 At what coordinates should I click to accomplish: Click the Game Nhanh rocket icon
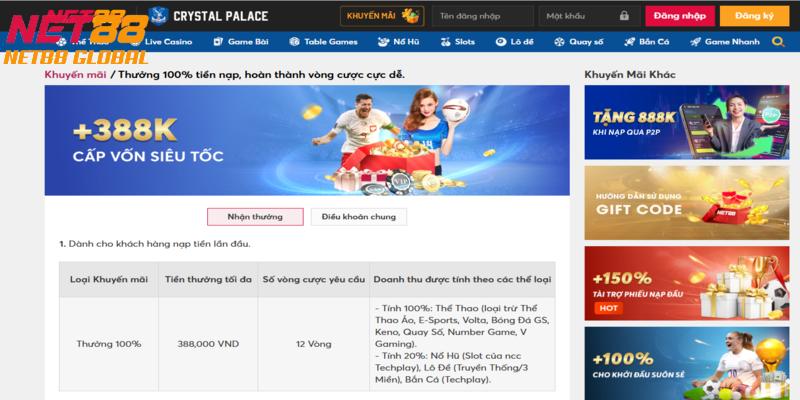point(695,42)
